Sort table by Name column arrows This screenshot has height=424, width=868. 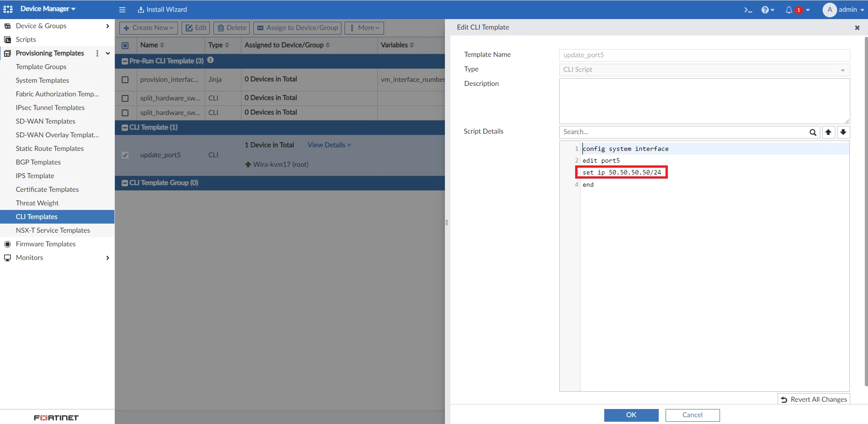pyautogui.click(x=162, y=45)
